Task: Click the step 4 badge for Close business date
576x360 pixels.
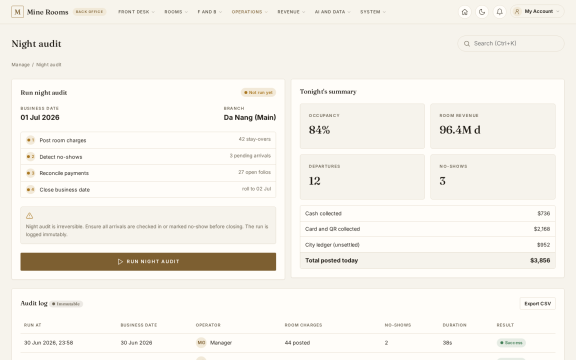Action: (x=30, y=190)
